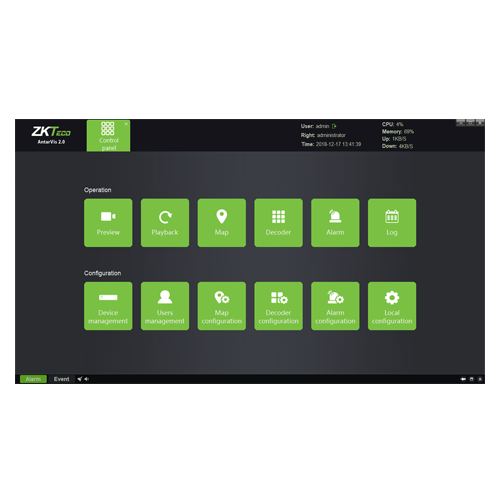The height and width of the screenshot is (500, 500).
Task: Open Local configuration gear tile
Action: 392,306
